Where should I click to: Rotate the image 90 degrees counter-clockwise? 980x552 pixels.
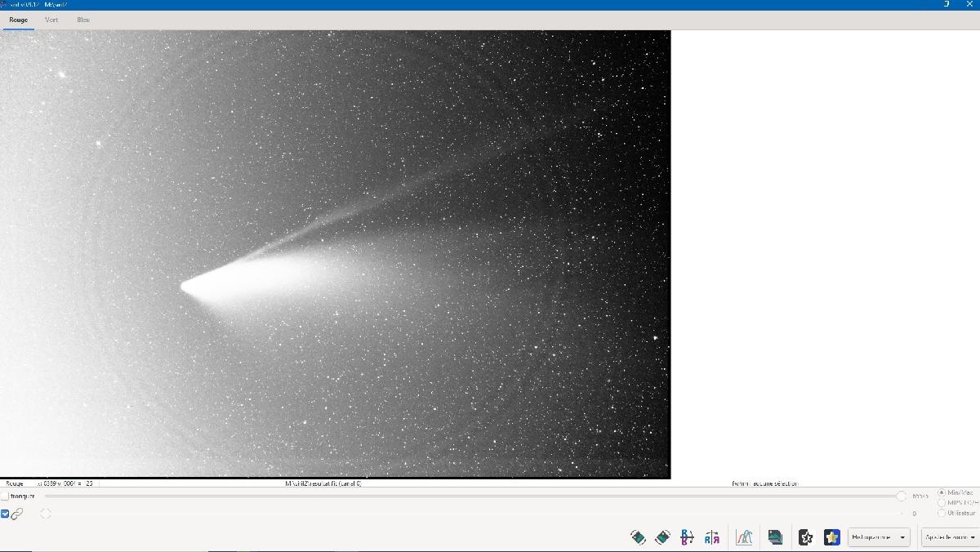point(638,537)
